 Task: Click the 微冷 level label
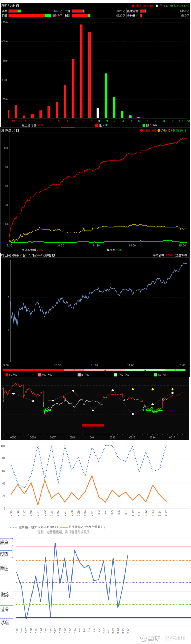[5, 595]
